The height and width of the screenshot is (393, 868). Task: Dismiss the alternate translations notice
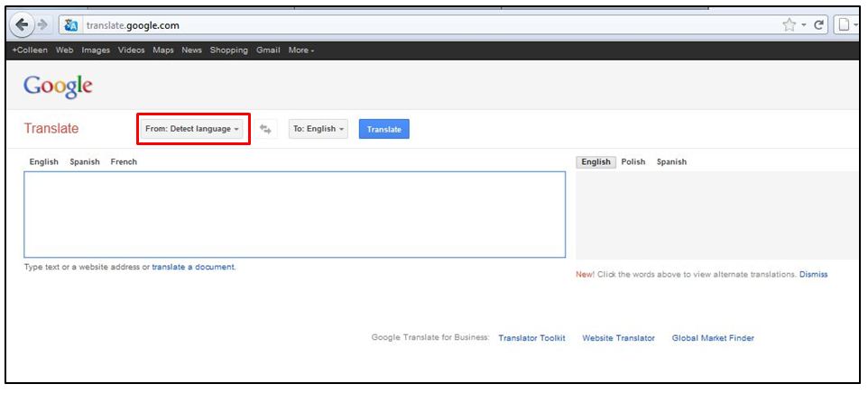[x=813, y=275]
